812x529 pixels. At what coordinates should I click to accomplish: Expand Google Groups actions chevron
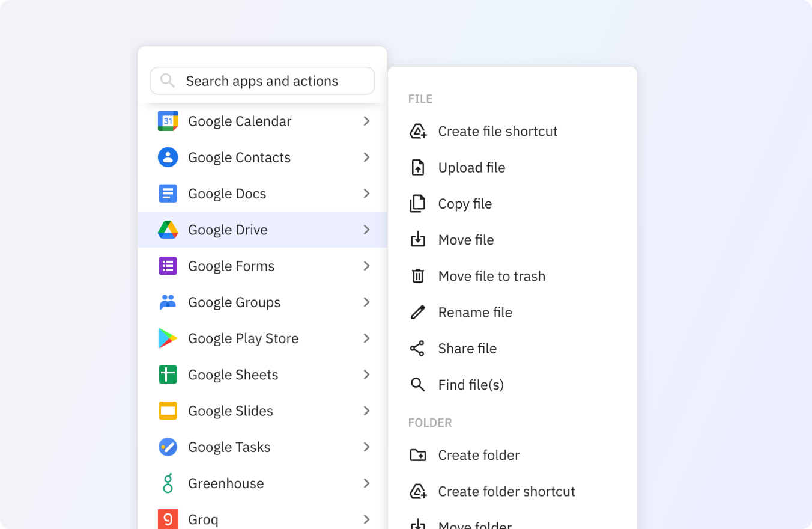[366, 302]
